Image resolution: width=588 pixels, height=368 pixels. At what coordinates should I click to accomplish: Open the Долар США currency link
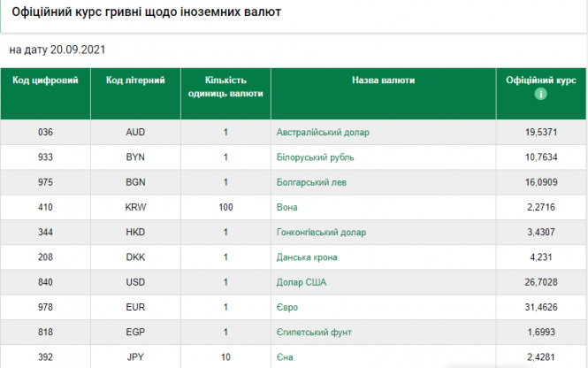tap(302, 282)
